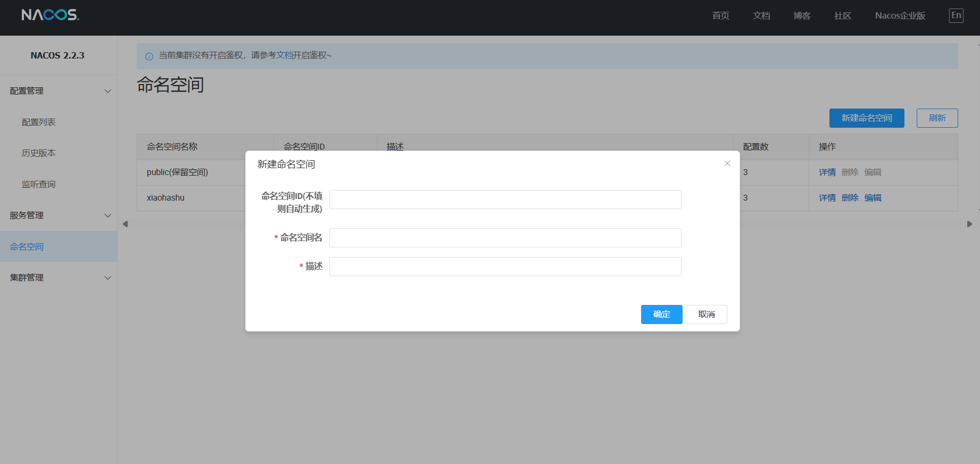Click 删除 in the public row
This screenshot has width=980, height=464.
[x=850, y=172]
